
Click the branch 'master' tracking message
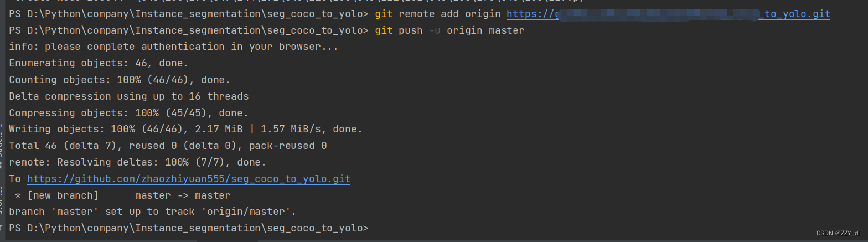click(153, 212)
